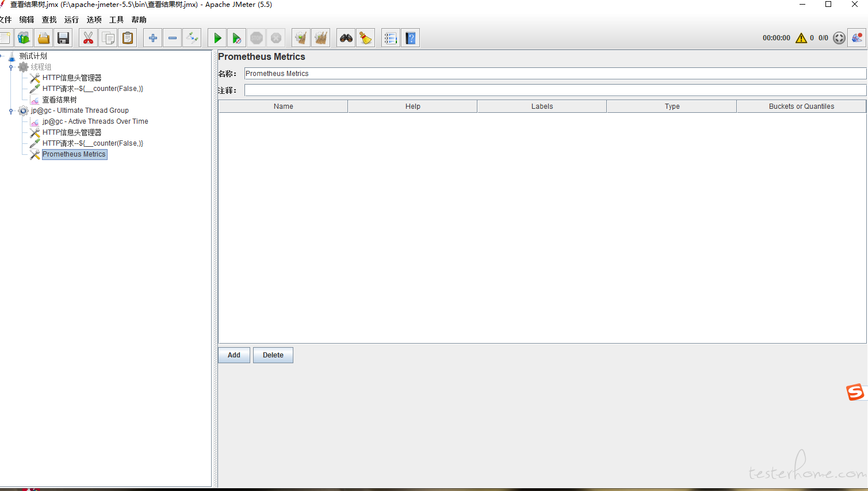Click the 名称 name input field
This screenshot has height=491, width=868.
coord(555,74)
